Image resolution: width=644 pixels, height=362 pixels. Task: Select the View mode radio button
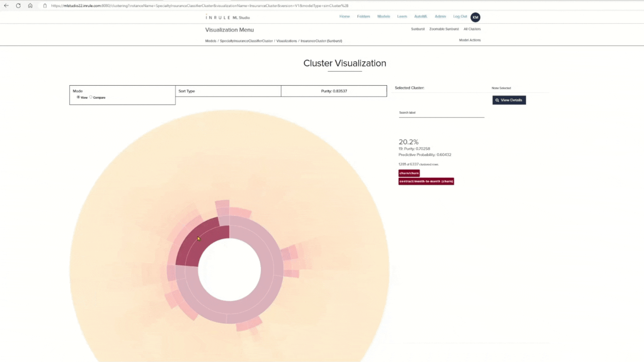[78, 97]
